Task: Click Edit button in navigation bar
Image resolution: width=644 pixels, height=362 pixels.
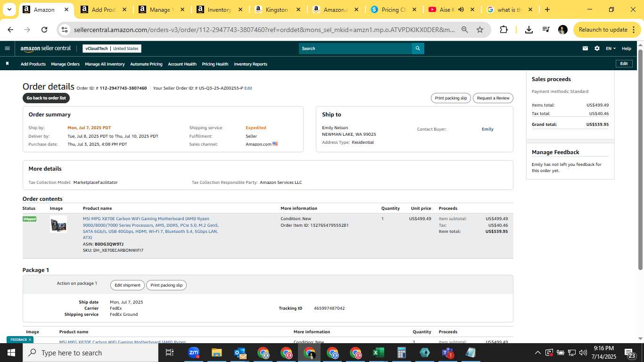Action: tap(624, 64)
